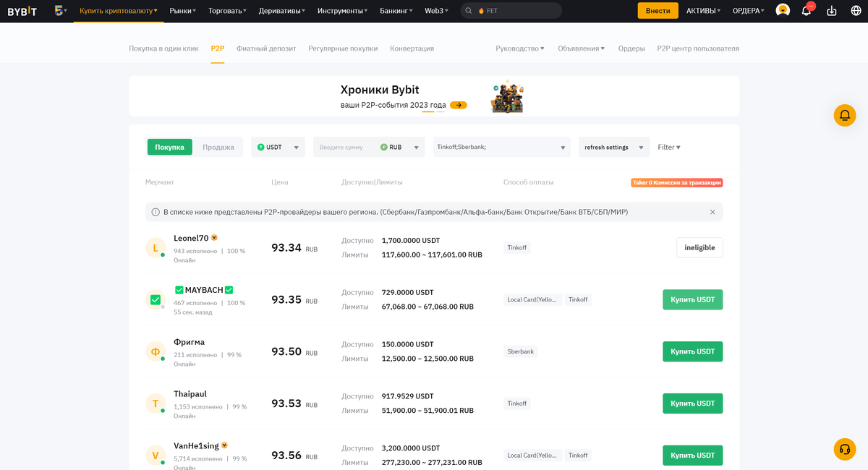Click merchant name Leonel70

191,238
